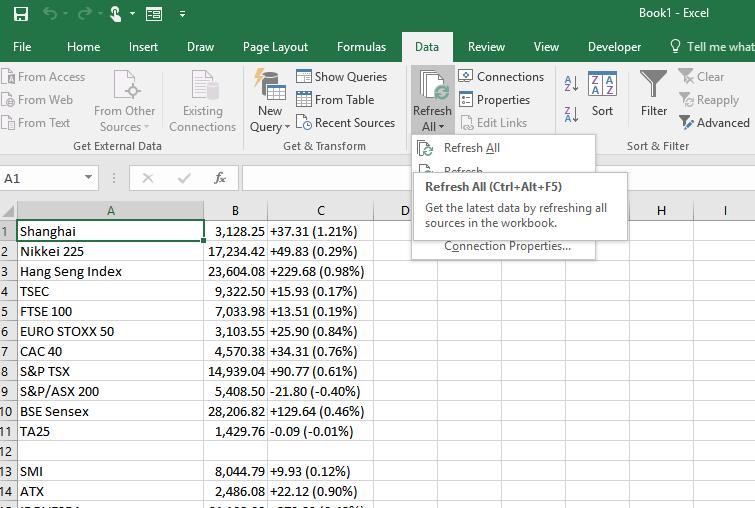The height and width of the screenshot is (508, 755).
Task: Select cell containing Hang Seng Index
Action: point(110,271)
